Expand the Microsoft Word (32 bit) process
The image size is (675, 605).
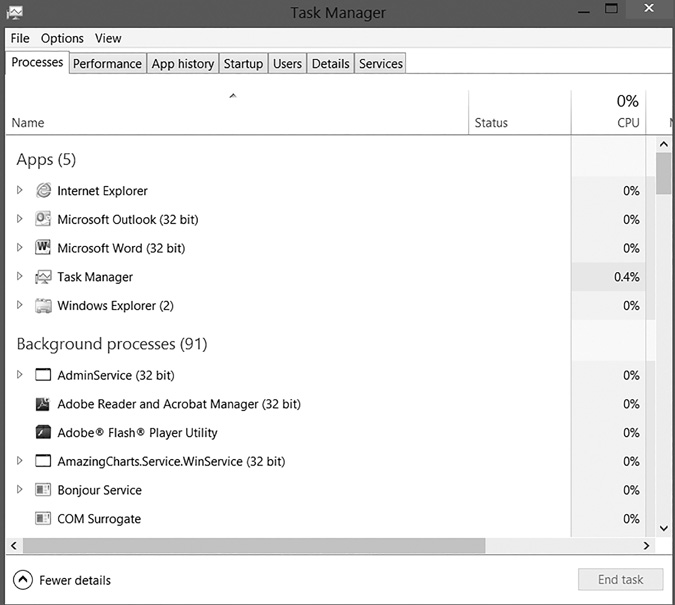click(x=19, y=247)
